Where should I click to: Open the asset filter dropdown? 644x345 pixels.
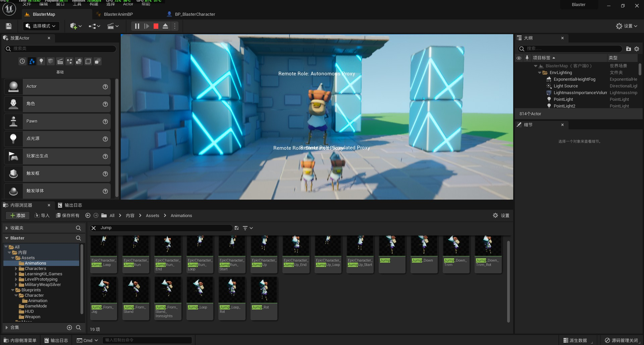248,228
